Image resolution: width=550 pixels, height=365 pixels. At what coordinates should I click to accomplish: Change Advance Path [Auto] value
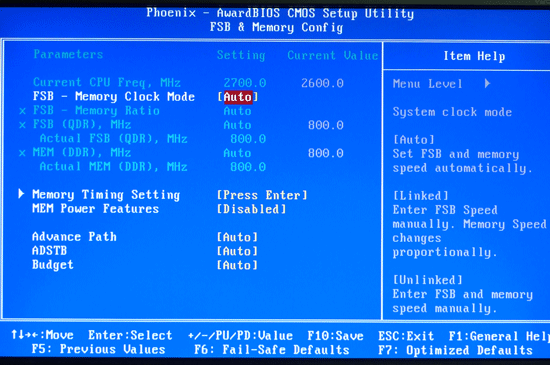coord(237,237)
